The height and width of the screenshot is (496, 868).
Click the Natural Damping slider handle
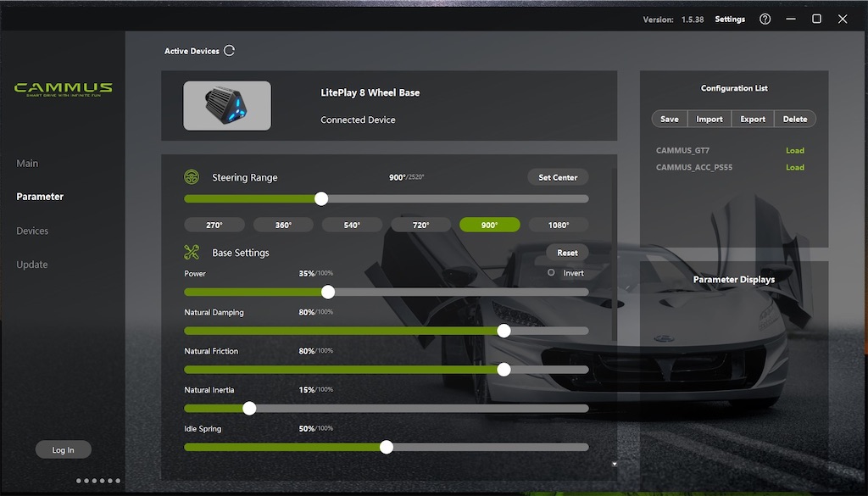click(504, 331)
